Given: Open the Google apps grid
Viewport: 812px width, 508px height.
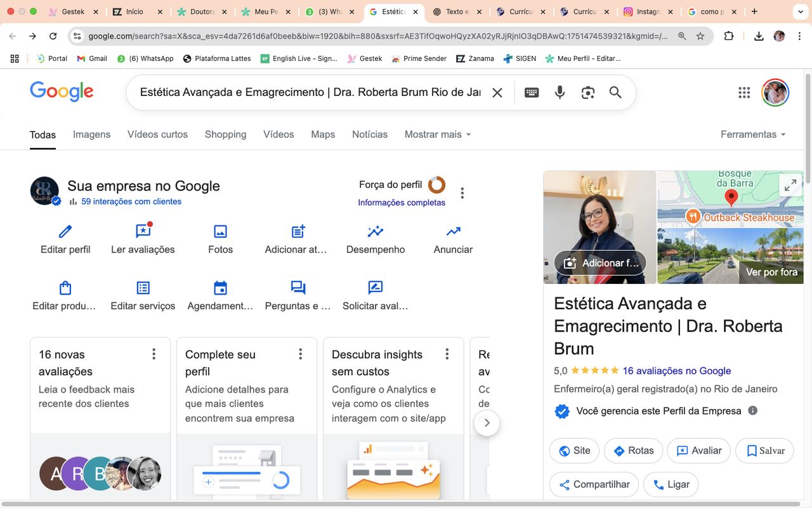Looking at the screenshot, I should pyautogui.click(x=744, y=93).
